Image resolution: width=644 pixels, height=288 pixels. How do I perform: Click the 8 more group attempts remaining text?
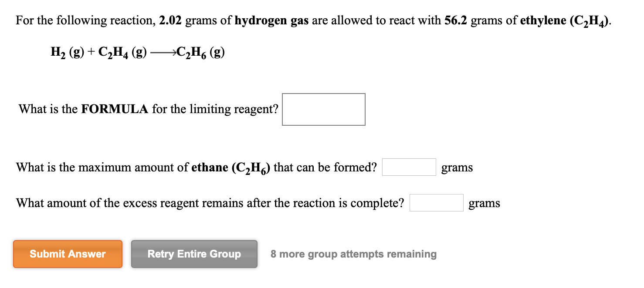(353, 254)
